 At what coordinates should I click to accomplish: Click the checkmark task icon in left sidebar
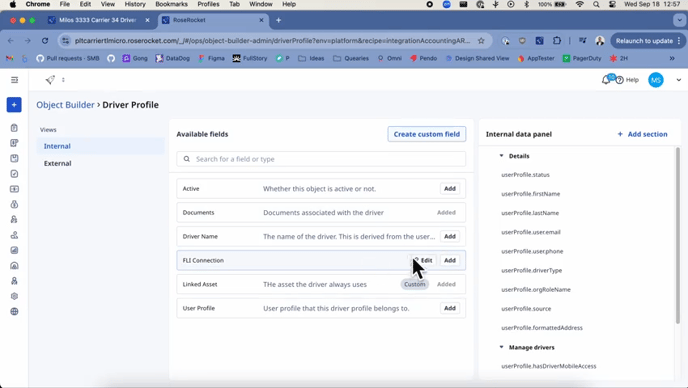tap(14, 174)
